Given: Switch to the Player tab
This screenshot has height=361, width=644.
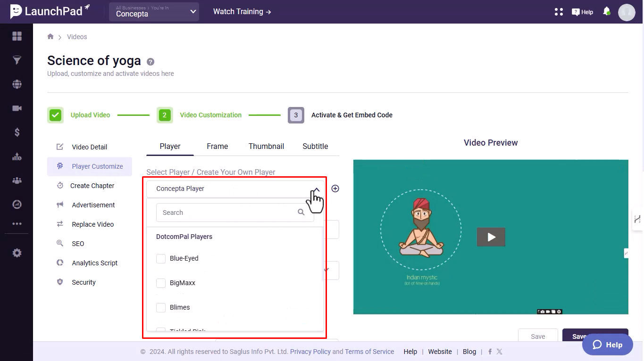Looking at the screenshot, I should point(170,146).
